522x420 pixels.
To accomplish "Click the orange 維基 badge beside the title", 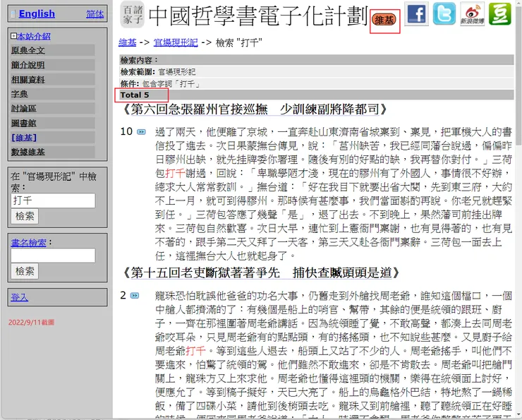I will tap(384, 20).
